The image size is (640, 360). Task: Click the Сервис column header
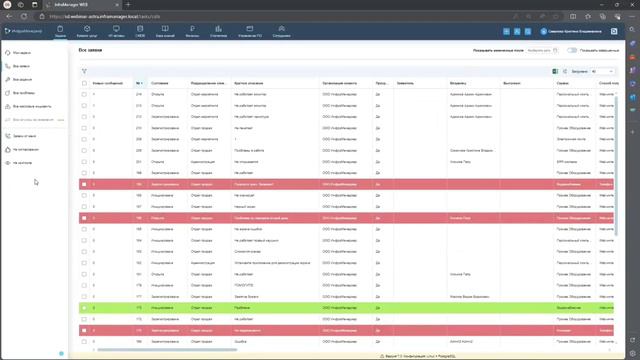click(562, 83)
